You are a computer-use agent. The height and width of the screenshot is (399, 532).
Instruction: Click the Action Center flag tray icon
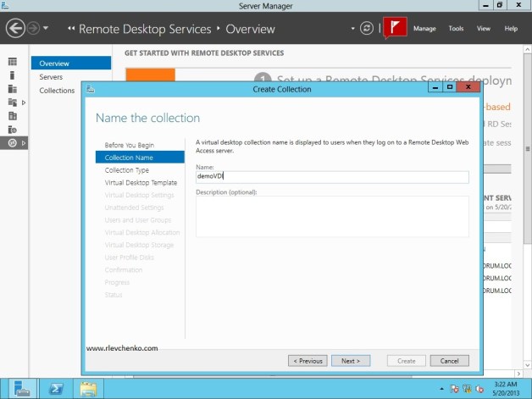(x=454, y=389)
